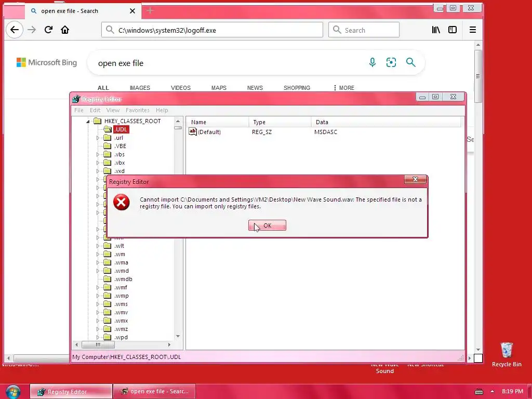Close the 'open exe file - Search' tab
The width and height of the screenshot is (532, 399).
tap(132, 11)
